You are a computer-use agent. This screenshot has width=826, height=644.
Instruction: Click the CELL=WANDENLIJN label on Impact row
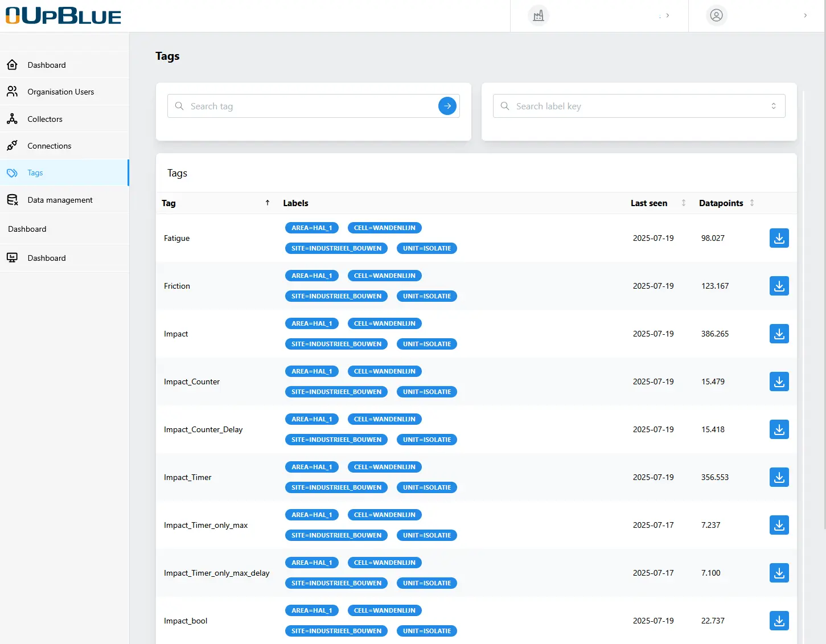tap(384, 323)
